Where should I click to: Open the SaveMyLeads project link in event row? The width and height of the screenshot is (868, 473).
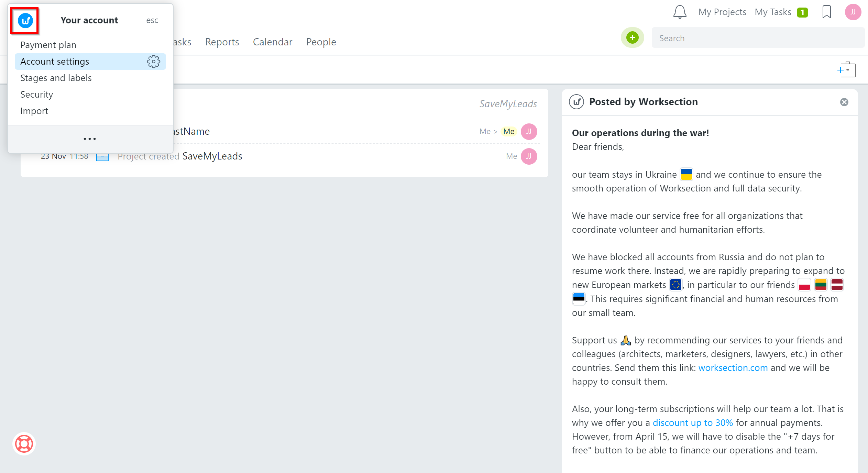tap(212, 156)
